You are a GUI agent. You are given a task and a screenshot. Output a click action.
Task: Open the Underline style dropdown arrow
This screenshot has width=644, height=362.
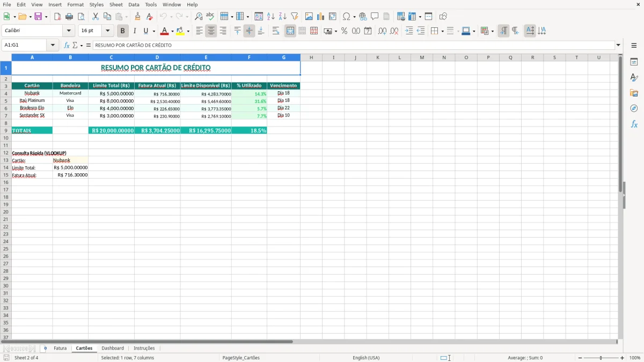point(153,31)
